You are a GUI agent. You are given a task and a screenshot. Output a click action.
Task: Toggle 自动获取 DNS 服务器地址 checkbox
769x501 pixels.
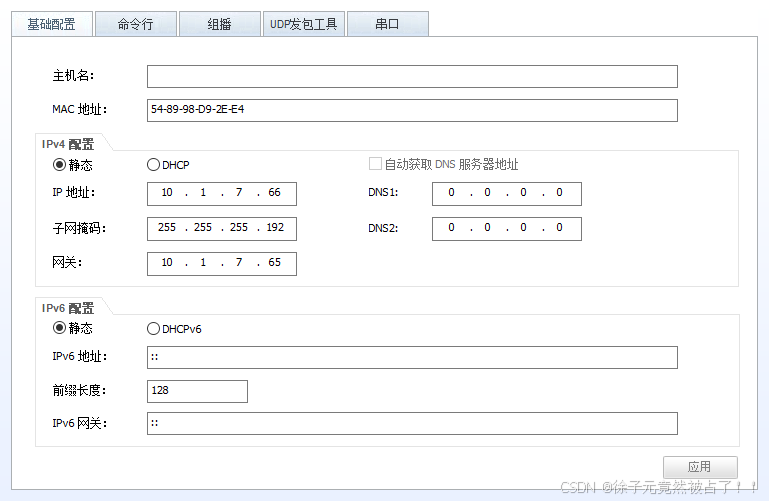point(375,164)
